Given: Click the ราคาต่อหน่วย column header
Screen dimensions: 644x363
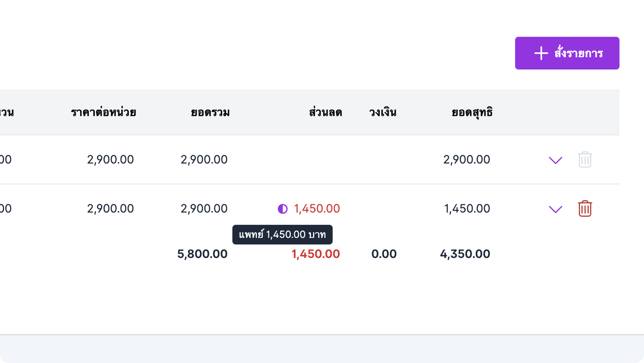Looking at the screenshot, I should [x=103, y=112].
